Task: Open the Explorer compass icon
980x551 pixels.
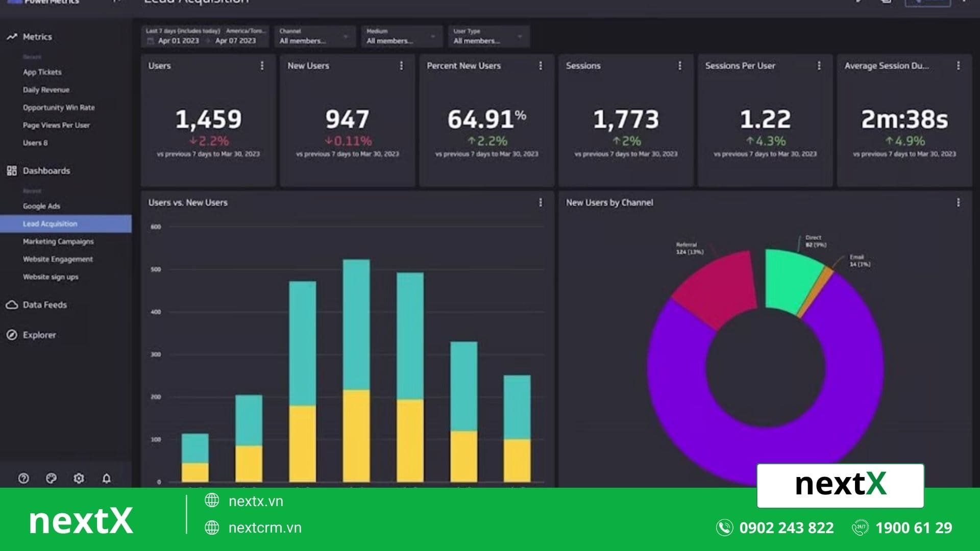Action: coord(11,335)
